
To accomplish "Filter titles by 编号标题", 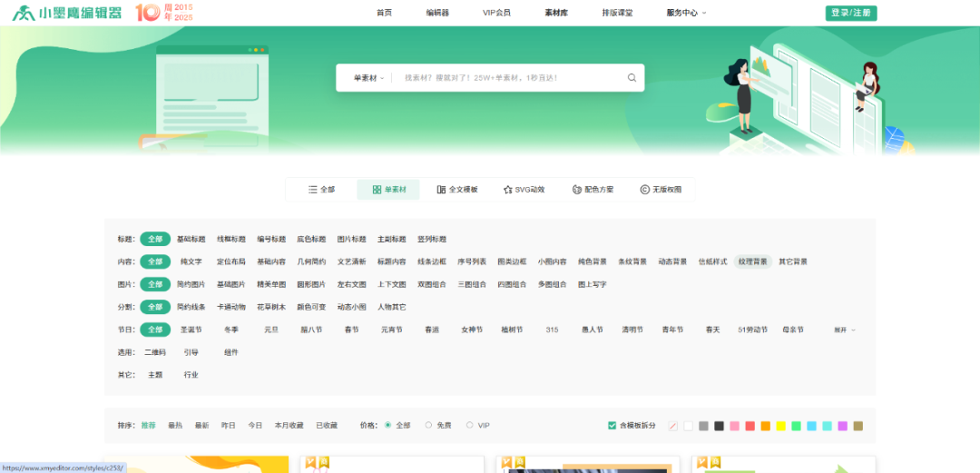I will (271, 239).
